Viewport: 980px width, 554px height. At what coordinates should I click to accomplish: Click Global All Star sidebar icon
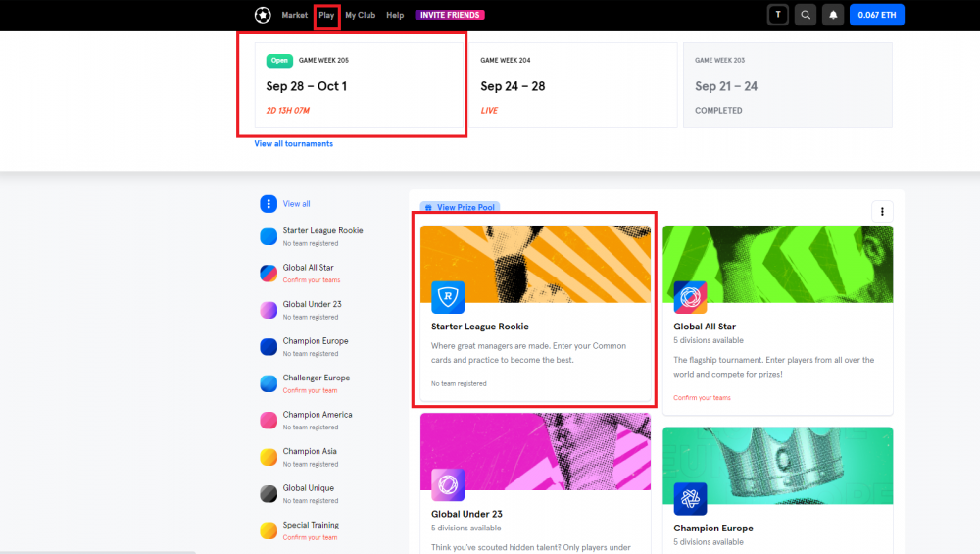click(x=269, y=274)
